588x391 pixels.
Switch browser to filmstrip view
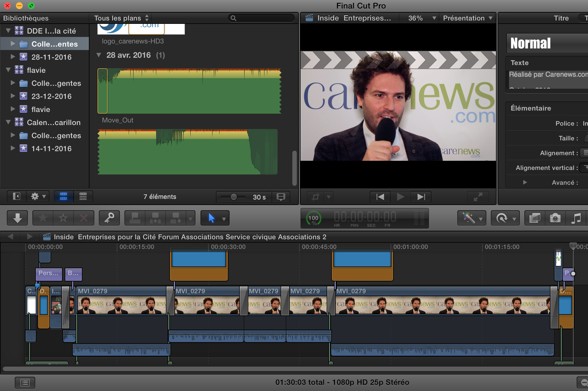pyautogui.click(x=64, y=196)
